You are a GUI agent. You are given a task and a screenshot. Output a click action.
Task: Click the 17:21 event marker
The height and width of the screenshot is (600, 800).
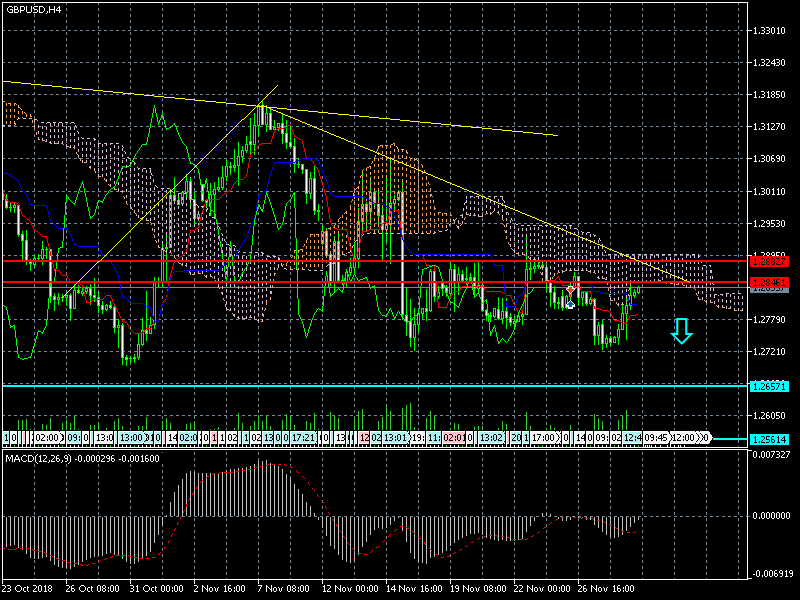point(303,438)
